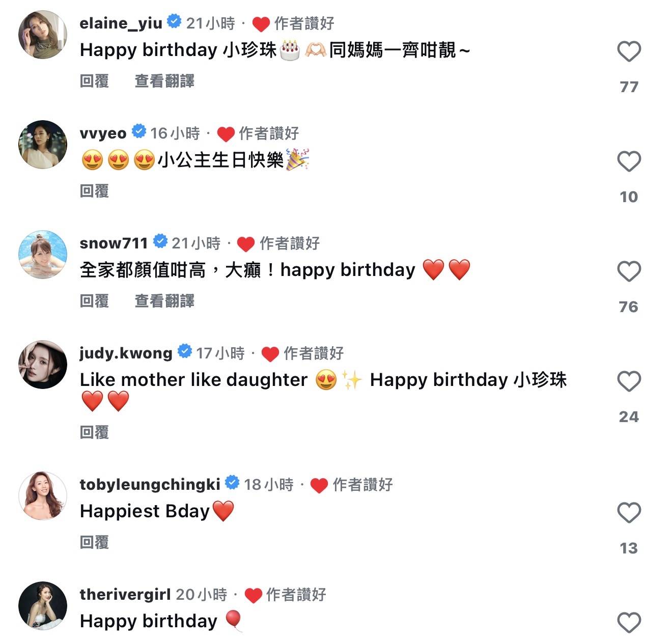The width and height of the screenshot is (672, 640).
Task: Tap heart icon beside therivergirl's comment
Action: click(x=629, y=623)
